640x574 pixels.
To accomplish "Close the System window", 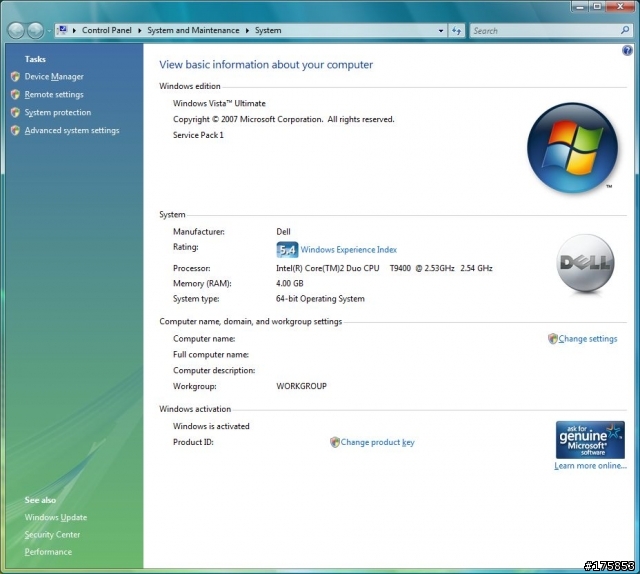I will [620, 6].
